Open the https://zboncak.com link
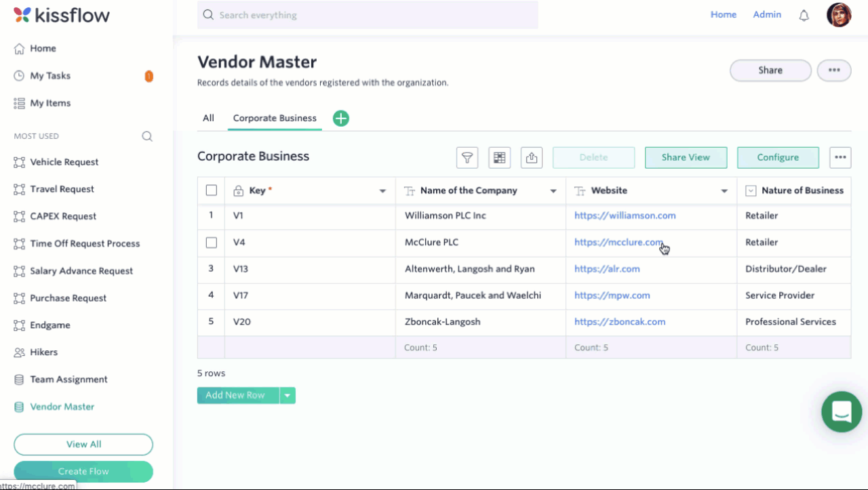The image size is (868, 490). (x=620, y=322)
